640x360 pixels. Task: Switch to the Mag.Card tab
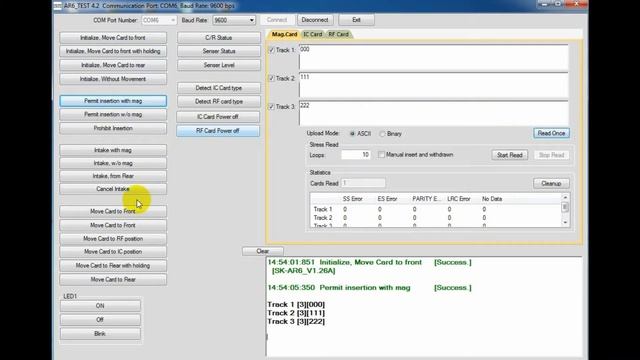tap(284, 34)
